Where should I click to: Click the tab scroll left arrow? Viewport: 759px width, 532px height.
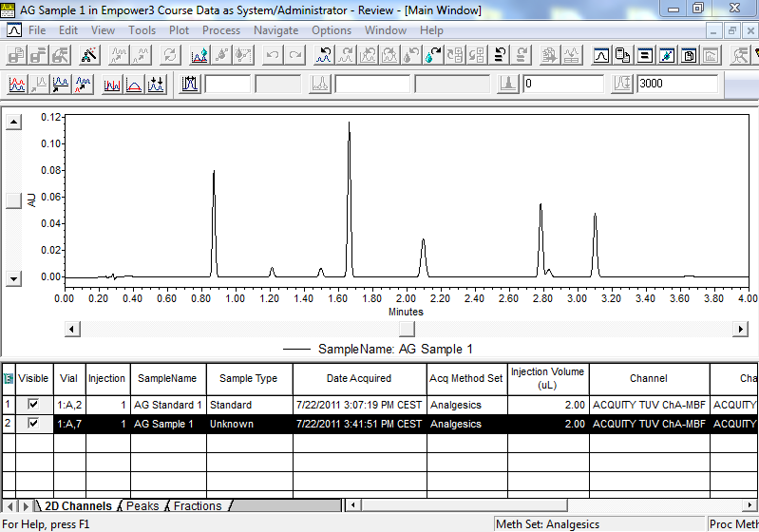(x=9, y=505)
